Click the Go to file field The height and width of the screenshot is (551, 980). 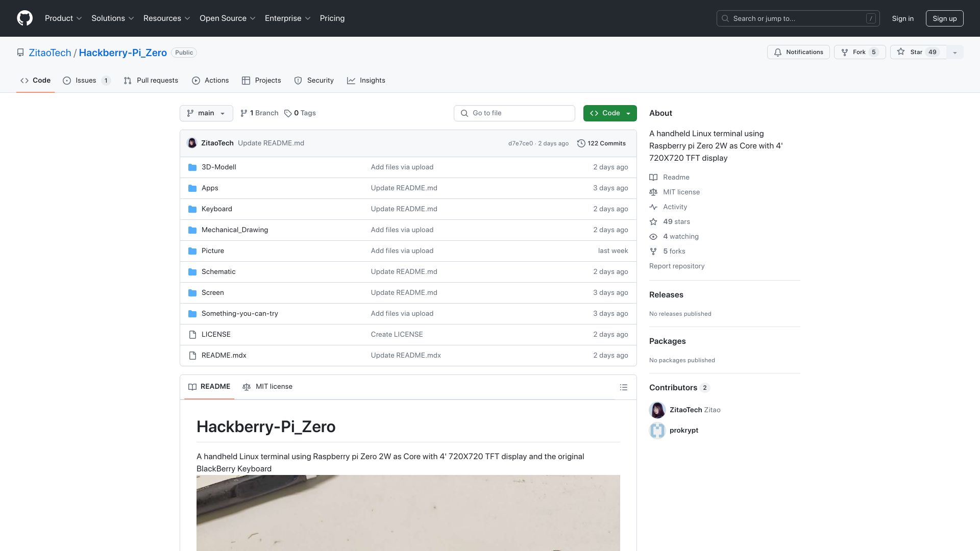514,113
